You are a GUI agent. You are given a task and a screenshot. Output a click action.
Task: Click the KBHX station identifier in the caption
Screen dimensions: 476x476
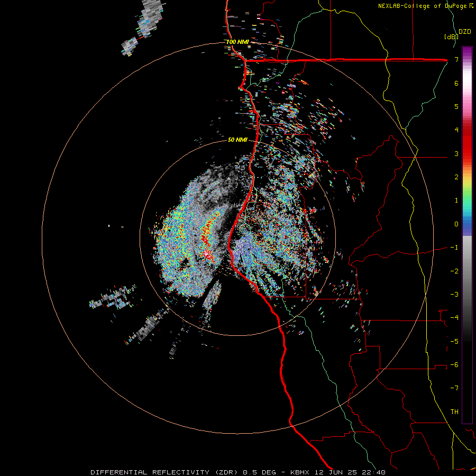point(300,472)
